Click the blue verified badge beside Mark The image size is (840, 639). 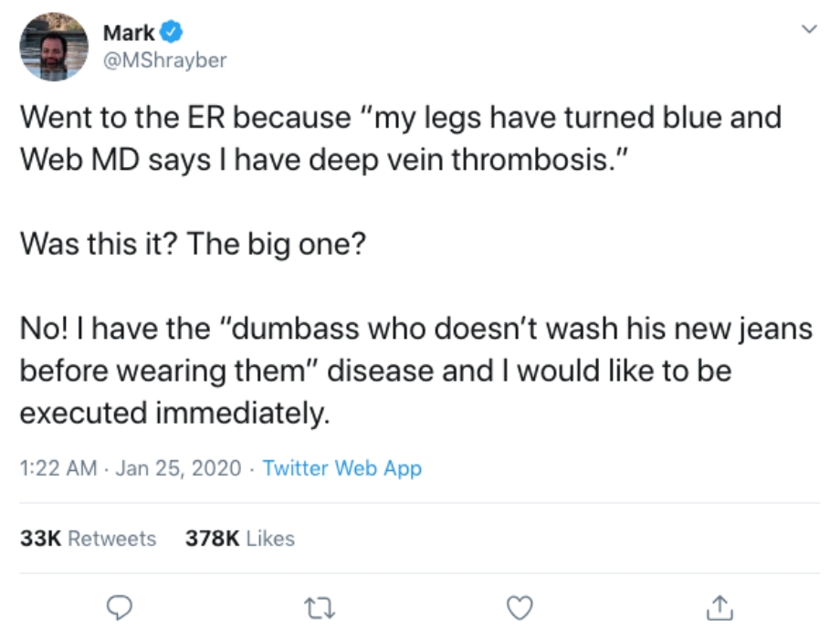[x=172, y=34]
